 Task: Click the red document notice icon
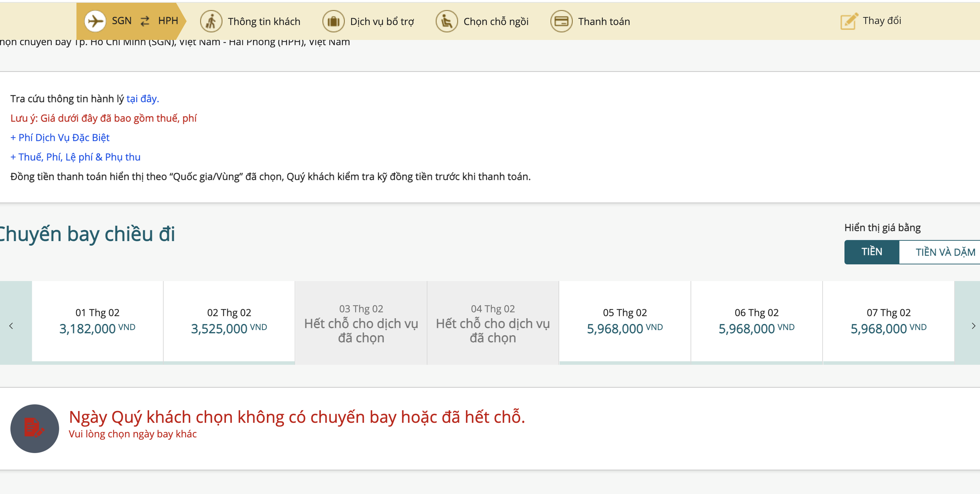(x=34, y=428)
